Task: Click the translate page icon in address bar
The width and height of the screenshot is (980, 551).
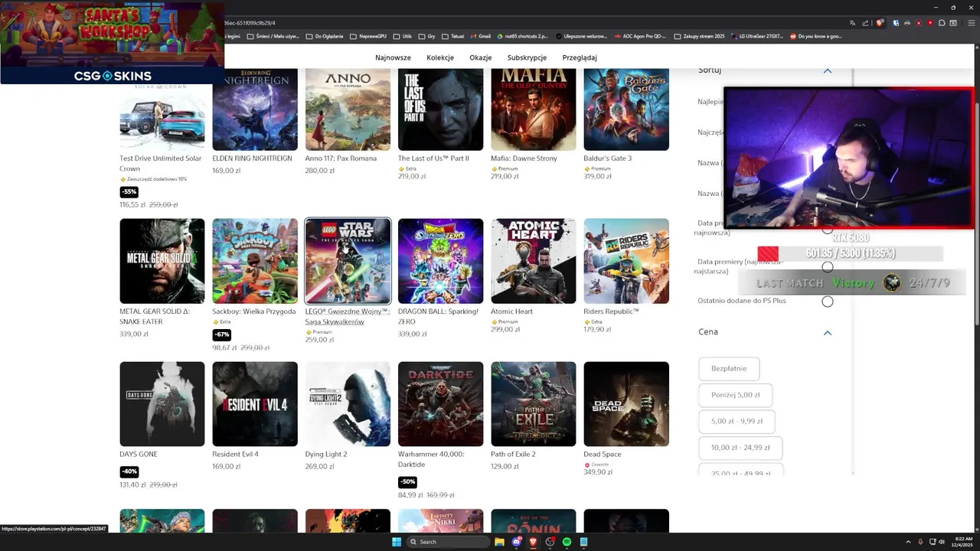Action: point(853,23)
